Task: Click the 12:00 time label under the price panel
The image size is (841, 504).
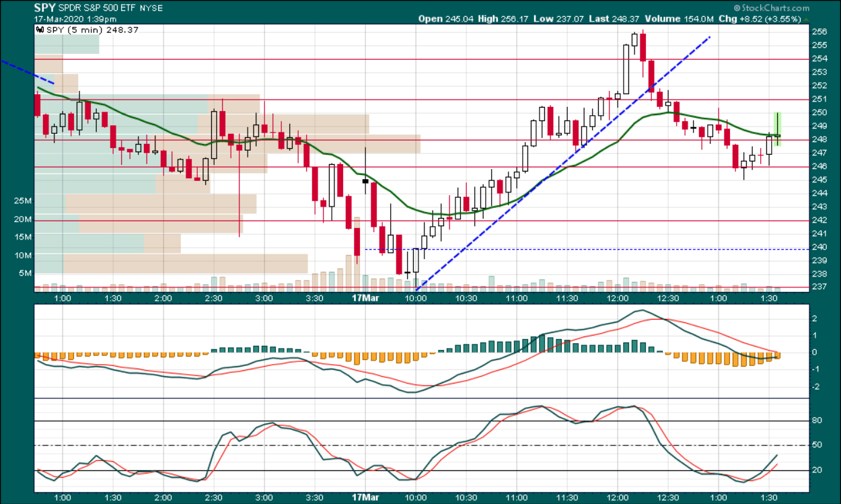Action: (618, 298)
